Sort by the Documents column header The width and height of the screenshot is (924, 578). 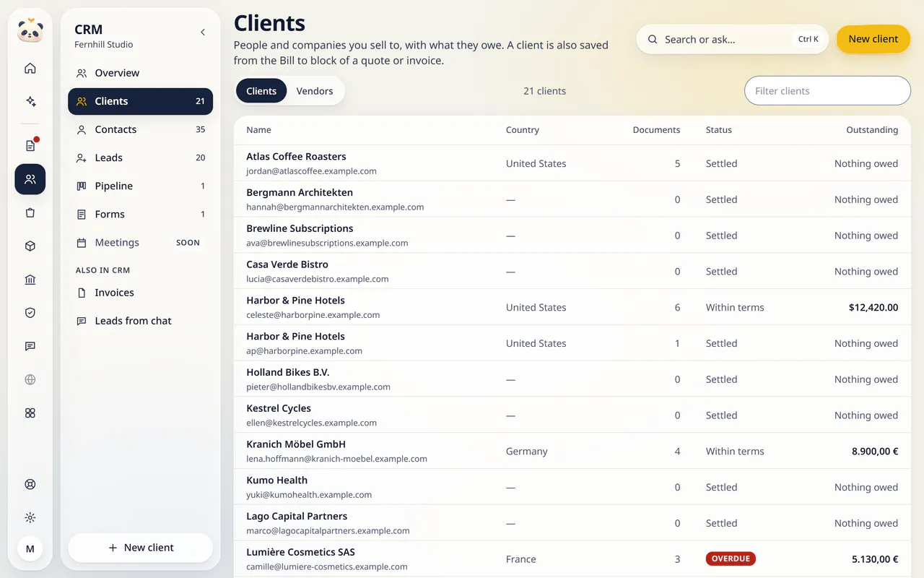(656, 130)
